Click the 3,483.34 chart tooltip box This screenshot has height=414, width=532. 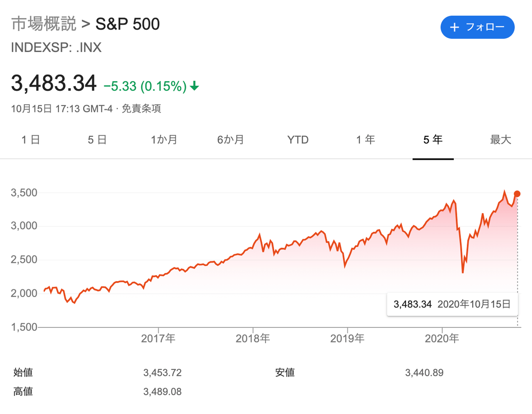[x=452, y=304]
